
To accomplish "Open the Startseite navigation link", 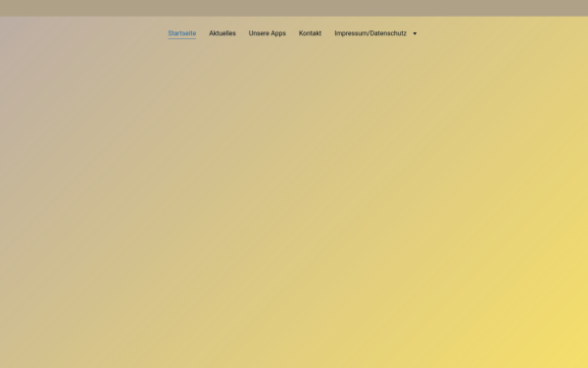I will point(182,33).
